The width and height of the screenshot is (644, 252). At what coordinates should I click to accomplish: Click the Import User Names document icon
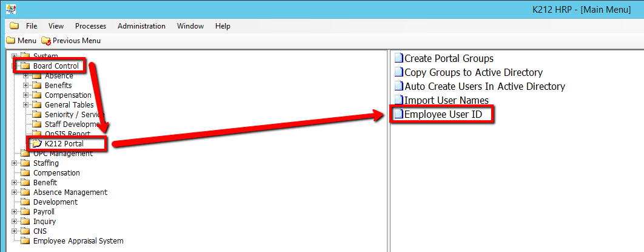coord(398,100)
